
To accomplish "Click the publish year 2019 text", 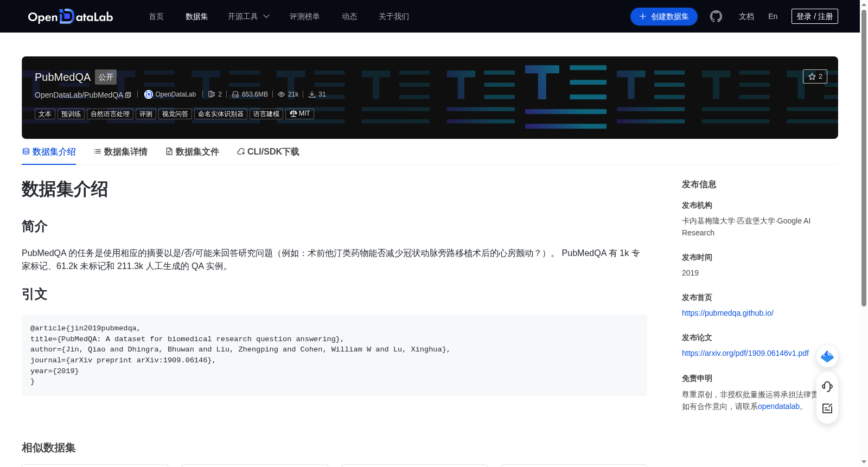I will click(690, 273).
